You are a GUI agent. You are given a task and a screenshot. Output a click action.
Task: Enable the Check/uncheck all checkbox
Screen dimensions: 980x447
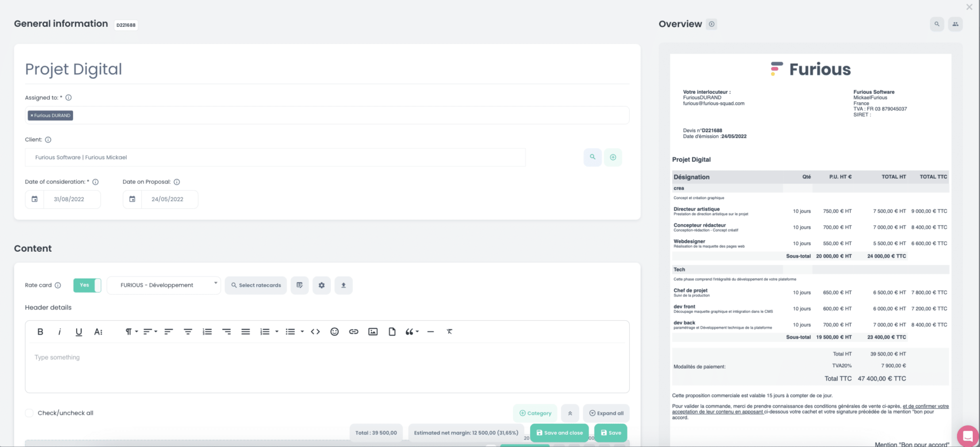tap(29, 413)
